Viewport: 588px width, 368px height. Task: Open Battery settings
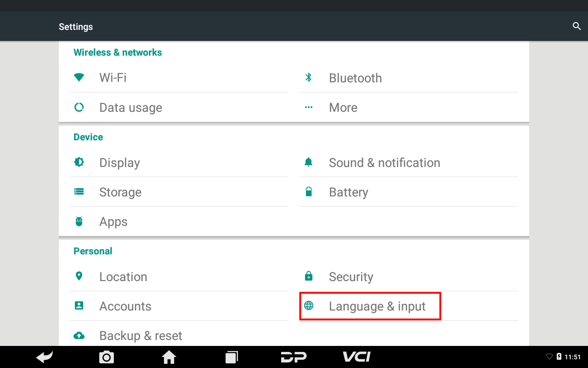[409, 192]
